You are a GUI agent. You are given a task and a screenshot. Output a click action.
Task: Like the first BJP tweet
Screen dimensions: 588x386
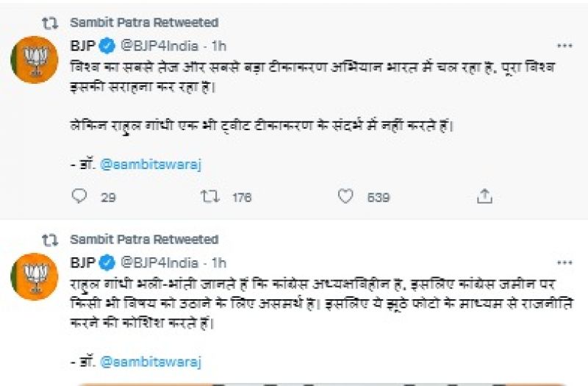(x=345, y=196)
